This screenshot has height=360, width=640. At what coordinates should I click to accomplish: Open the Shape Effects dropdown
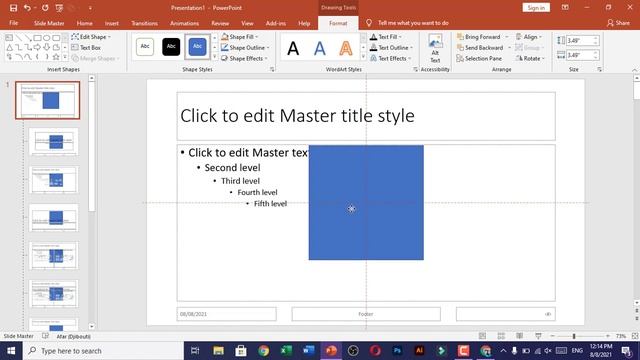point(244,58)
